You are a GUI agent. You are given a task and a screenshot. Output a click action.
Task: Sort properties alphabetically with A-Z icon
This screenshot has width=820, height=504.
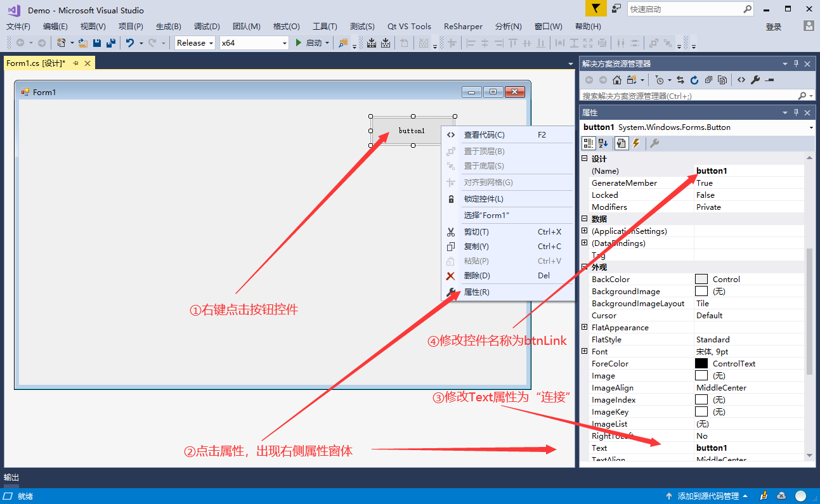click(x=603, y=143)
